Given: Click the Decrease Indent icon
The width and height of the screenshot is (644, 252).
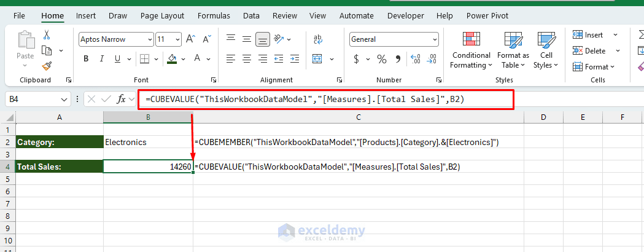Looking at the screenshot, I should pos(279,58).
